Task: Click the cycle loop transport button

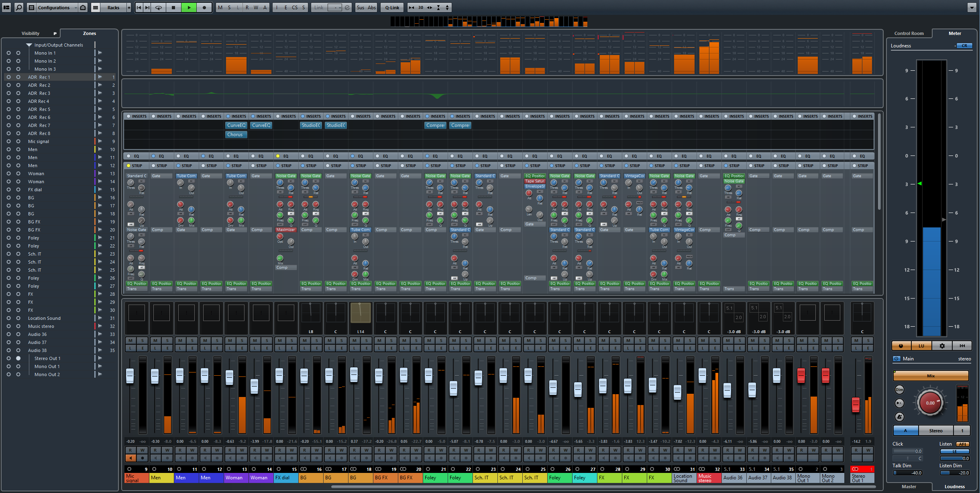Action: tap(159, 7)
